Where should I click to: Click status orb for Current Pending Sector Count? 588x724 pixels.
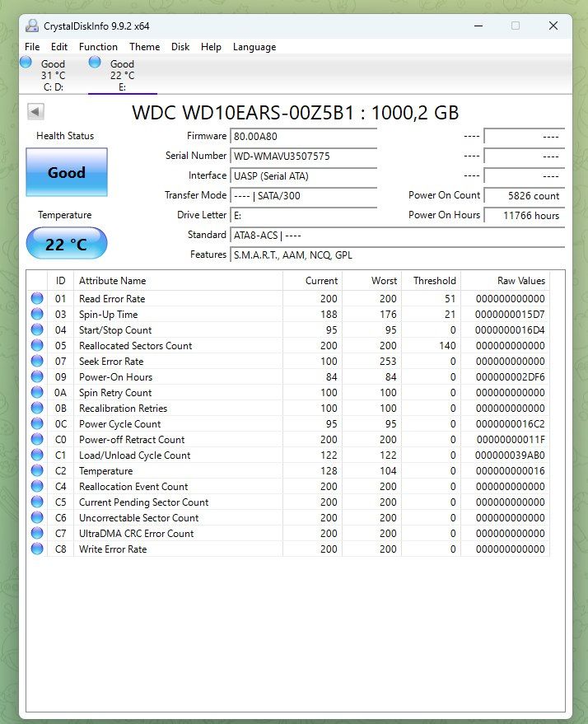click(37, 502)
